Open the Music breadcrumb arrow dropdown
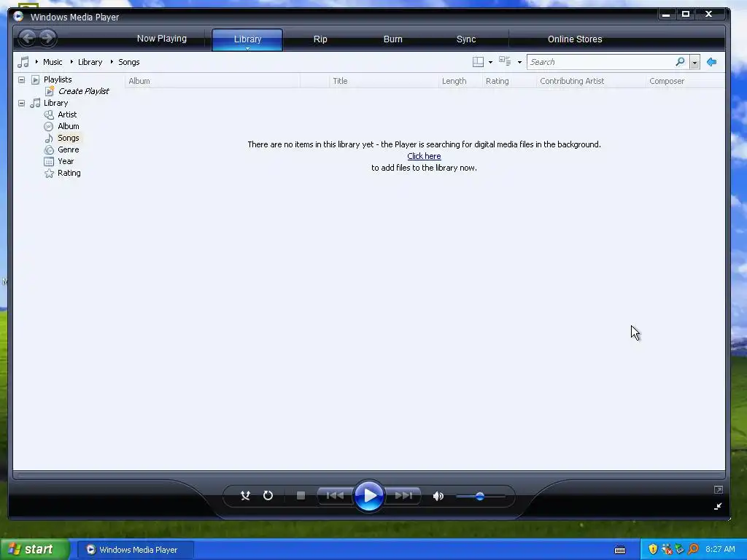Viewport: 747px width, 560px height. tap(36, 62)
